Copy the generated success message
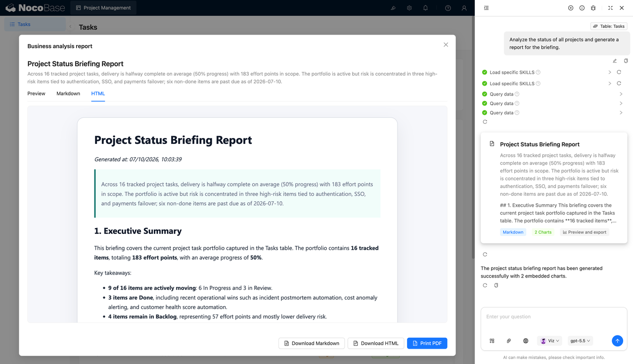Screen dimensions: 633x364 (496, 285)
